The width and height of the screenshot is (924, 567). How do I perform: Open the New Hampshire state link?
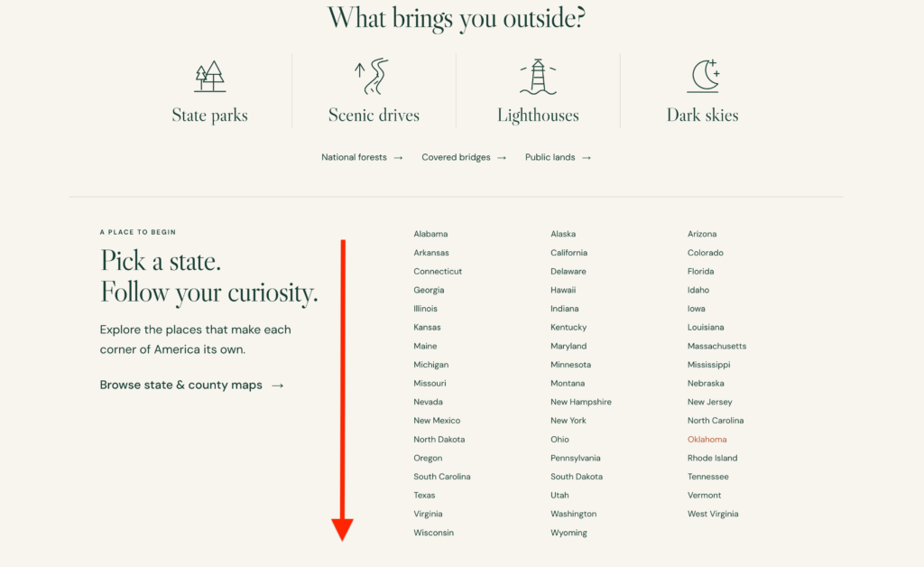[580, 402]
